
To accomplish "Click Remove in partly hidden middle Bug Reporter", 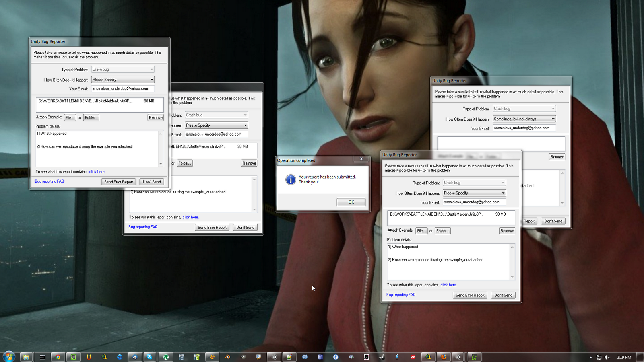I will coord(249,163).
